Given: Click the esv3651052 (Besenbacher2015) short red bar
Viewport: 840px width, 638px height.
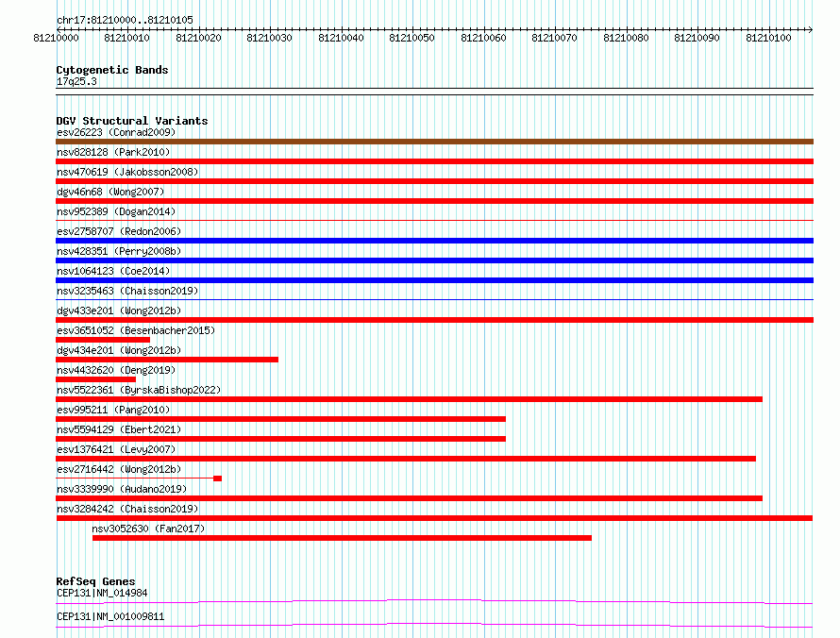Looking at the screenshot, I should click(103, 340).
